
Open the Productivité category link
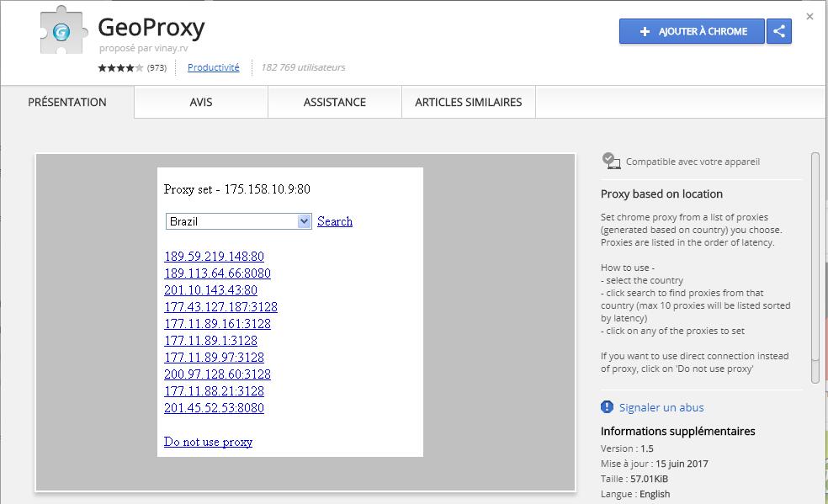click(x=214, y=67)
